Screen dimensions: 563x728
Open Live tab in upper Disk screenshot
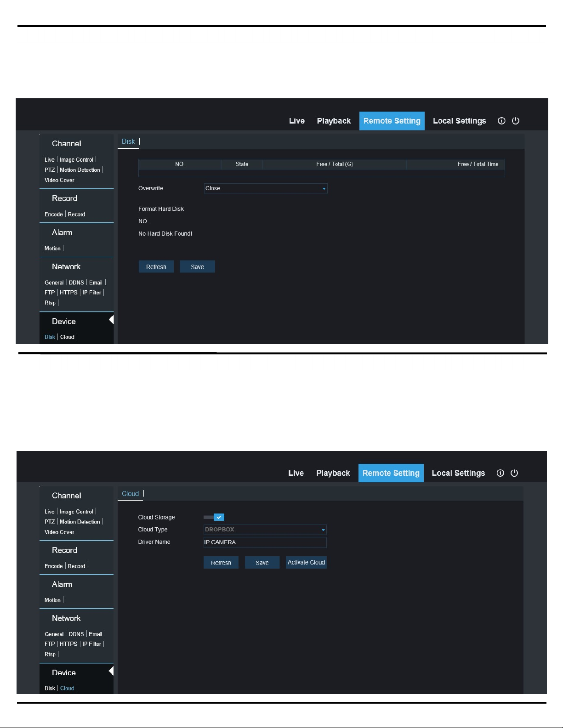click(x=297, y=121)
